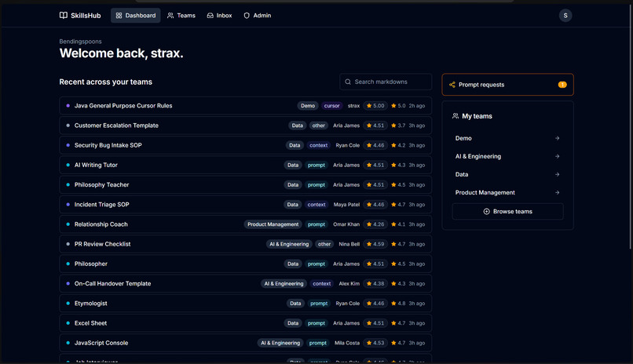Click the arrow next to Data team
This screenshot has width=633, height=364.
pyautogui.click(x=557, y=174)
